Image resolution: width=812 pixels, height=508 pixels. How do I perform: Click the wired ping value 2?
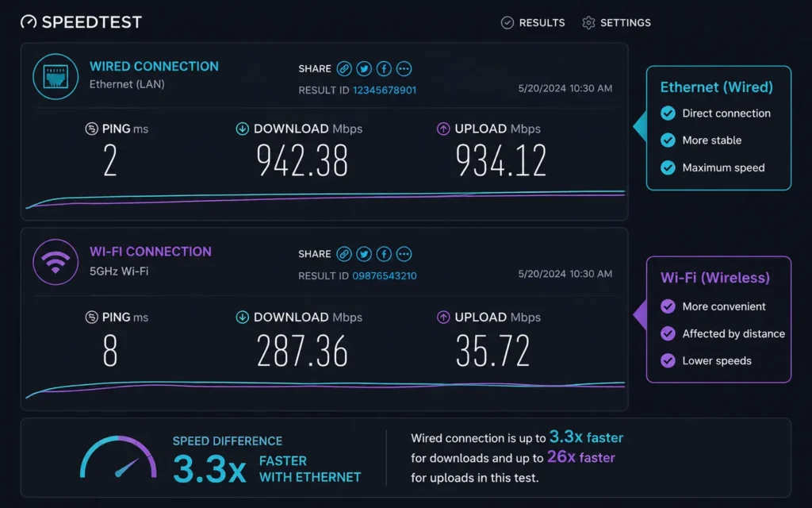[x=110, y=160]
